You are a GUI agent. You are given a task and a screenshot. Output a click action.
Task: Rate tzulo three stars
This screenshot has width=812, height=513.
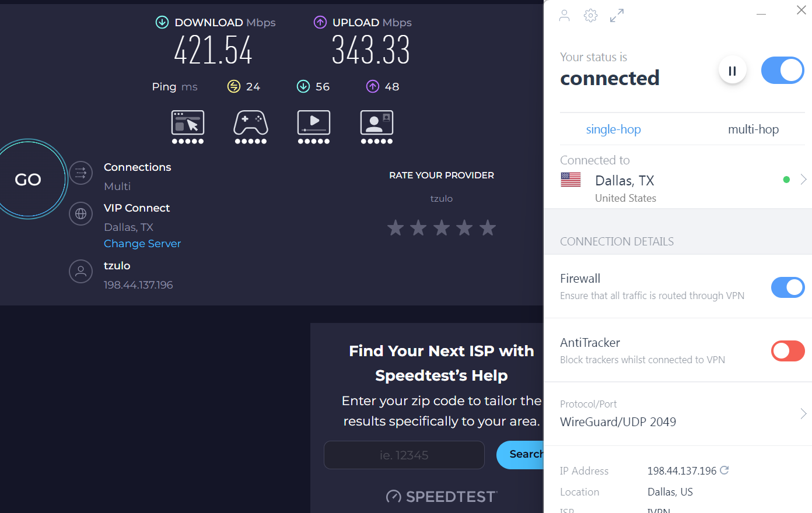point(442,228)
